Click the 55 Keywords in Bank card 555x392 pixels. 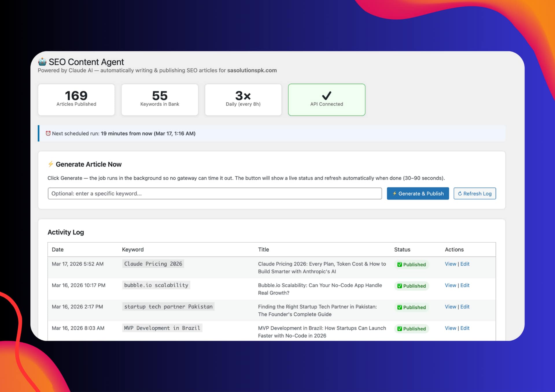point(160,100)
